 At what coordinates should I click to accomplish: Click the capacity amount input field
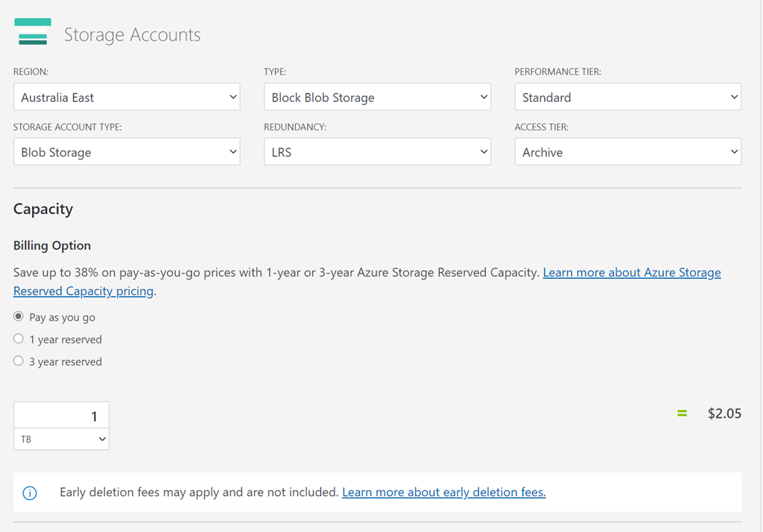coord(61,416)
